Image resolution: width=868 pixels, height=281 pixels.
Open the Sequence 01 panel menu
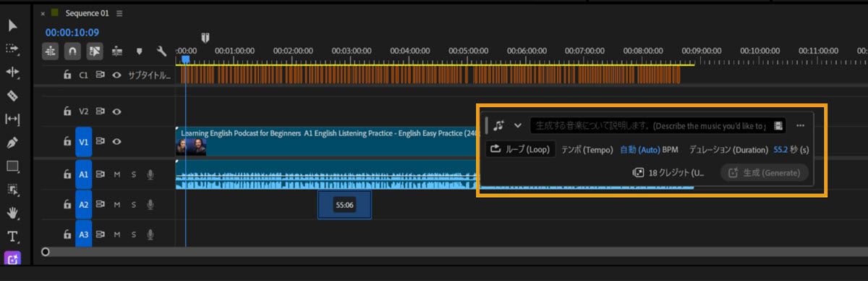(119, 13)
